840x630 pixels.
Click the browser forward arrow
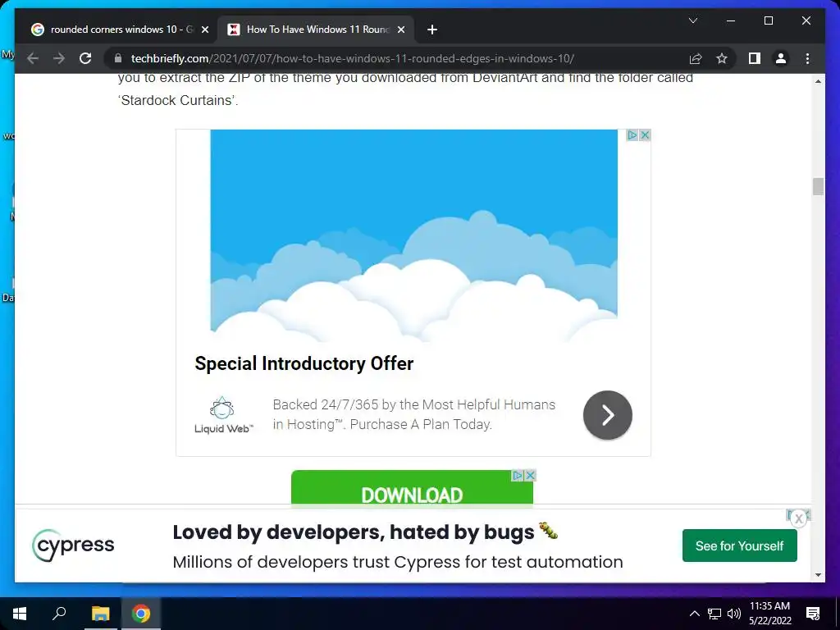(59, 58)
